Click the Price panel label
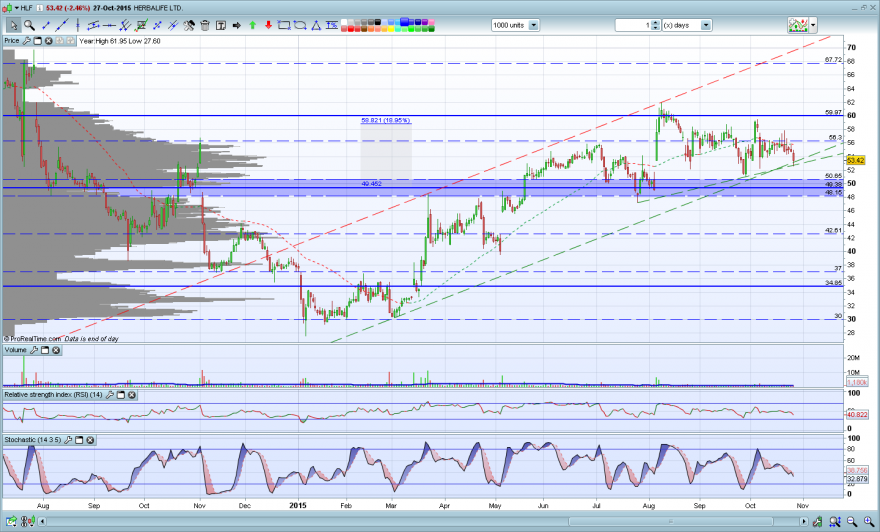 tap(12, 41)
